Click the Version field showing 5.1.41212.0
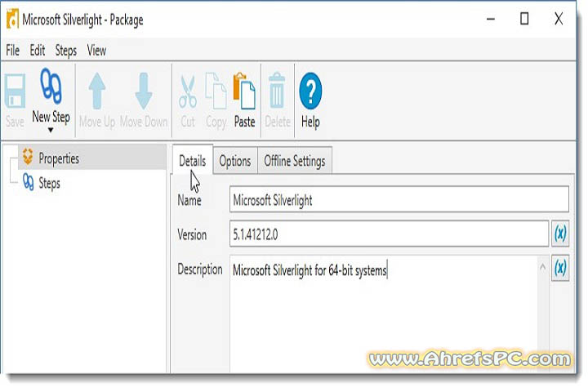Viewport: 588px width, 392px height. click(390, 234)
